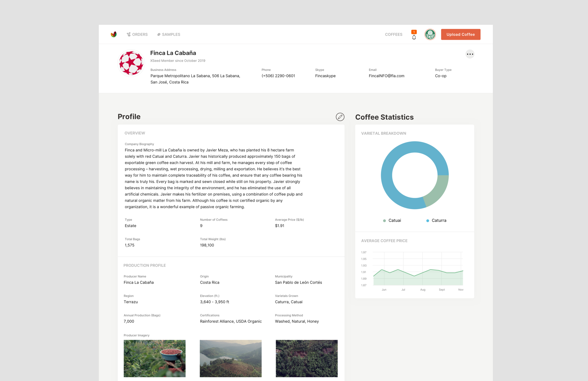Click the Washed, Natural, Honey processing value
The image size is (588, 381).
click(297, 321)
